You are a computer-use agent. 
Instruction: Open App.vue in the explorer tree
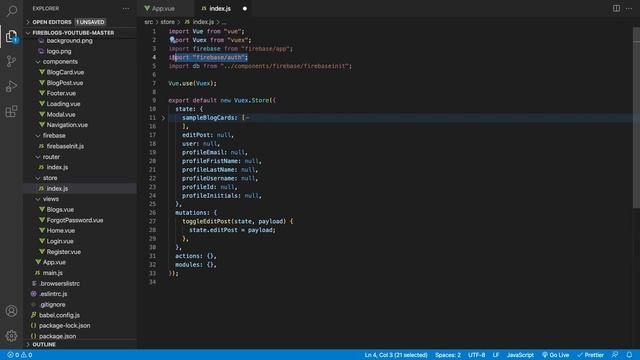54,262
